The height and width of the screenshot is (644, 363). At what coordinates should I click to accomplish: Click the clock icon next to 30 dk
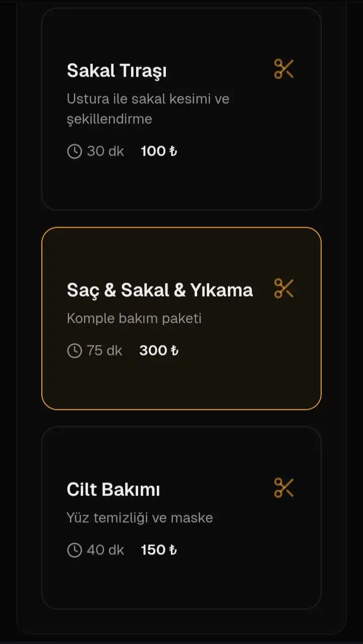pos(74,151)
